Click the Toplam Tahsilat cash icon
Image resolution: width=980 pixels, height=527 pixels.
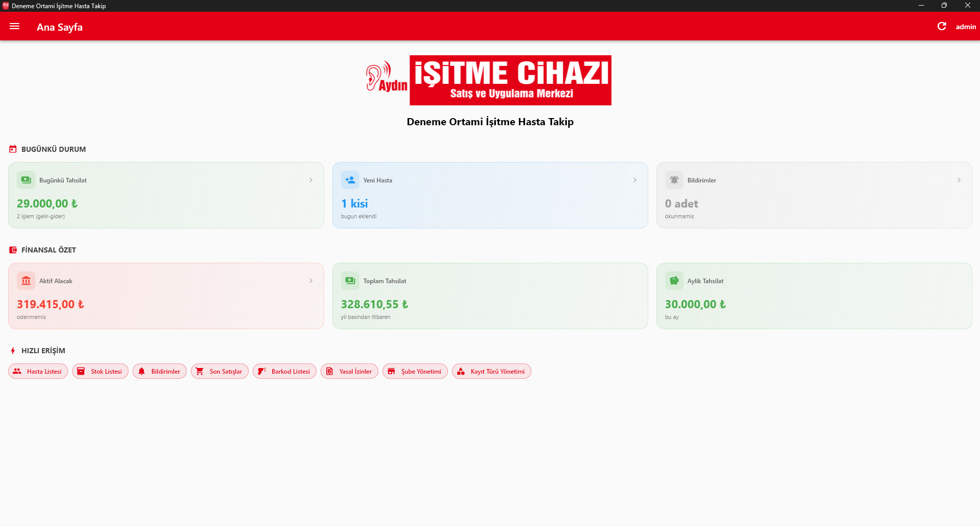tap(350, 281)
